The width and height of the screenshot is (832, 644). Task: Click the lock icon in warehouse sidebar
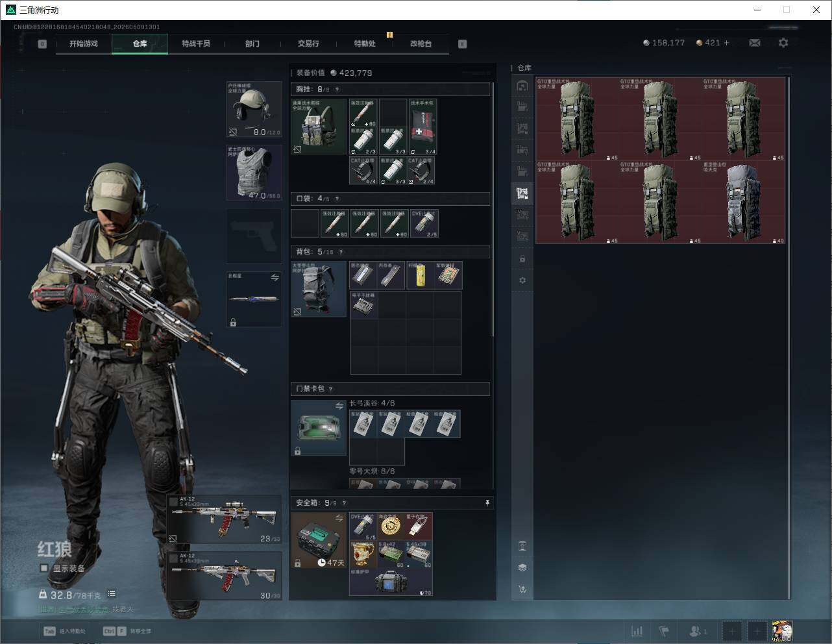coord(522,259)
